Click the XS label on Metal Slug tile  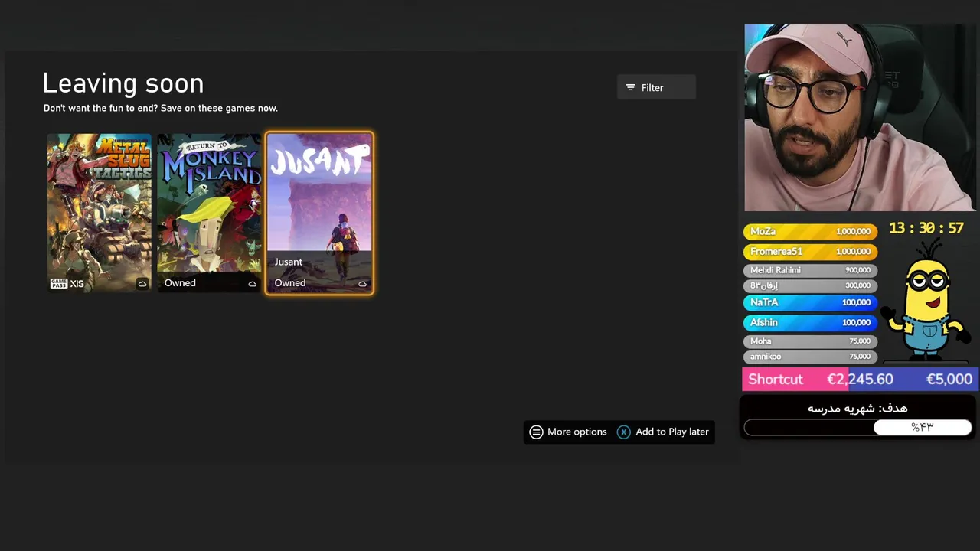tap(77, 283)
